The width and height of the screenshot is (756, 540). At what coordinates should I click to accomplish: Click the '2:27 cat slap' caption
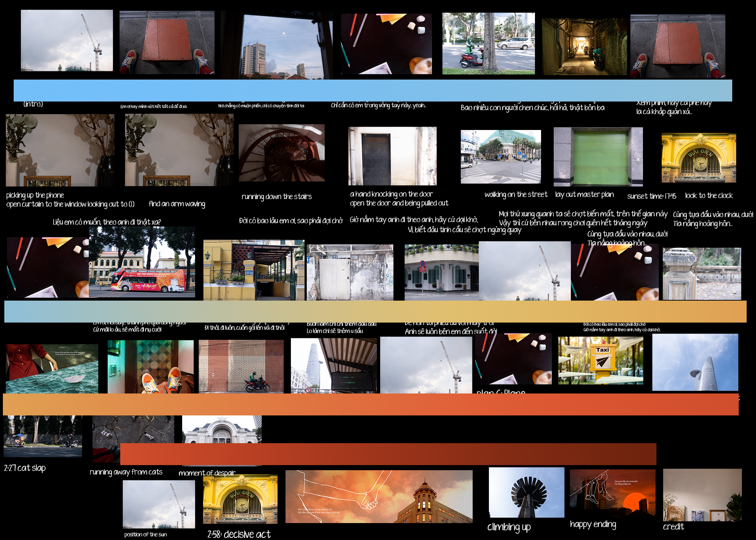25,468
